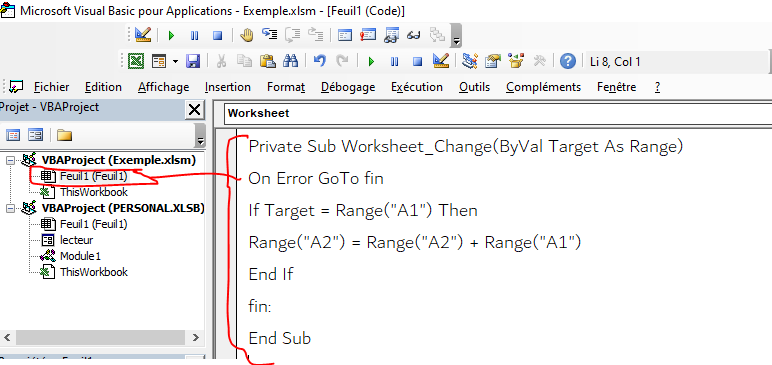Toggle Folders in the Project panel
The width and height of the screenshot is (772, 365).
click(64, 135)
